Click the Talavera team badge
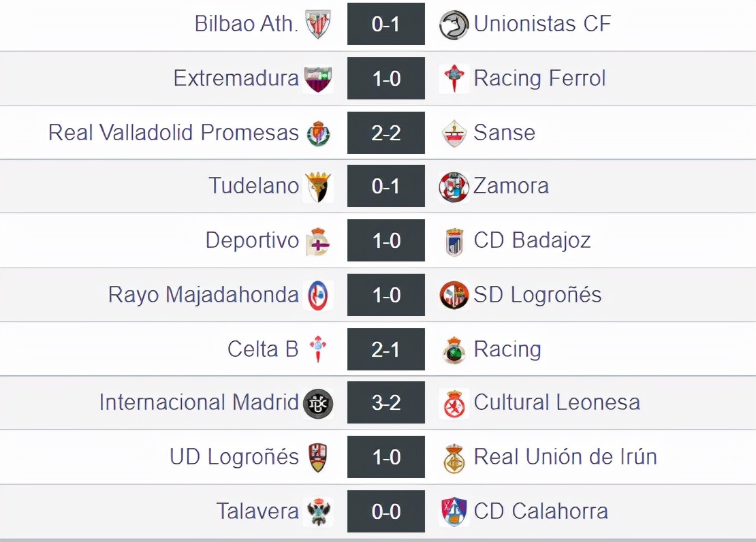This screenshot has width=756, height=542. (x=318, y=511)
